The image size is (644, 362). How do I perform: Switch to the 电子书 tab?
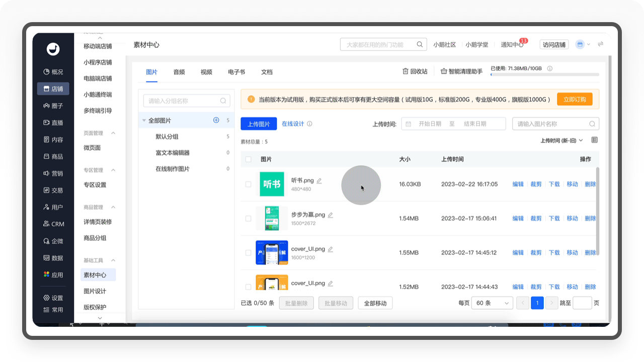tap(236, 72)
